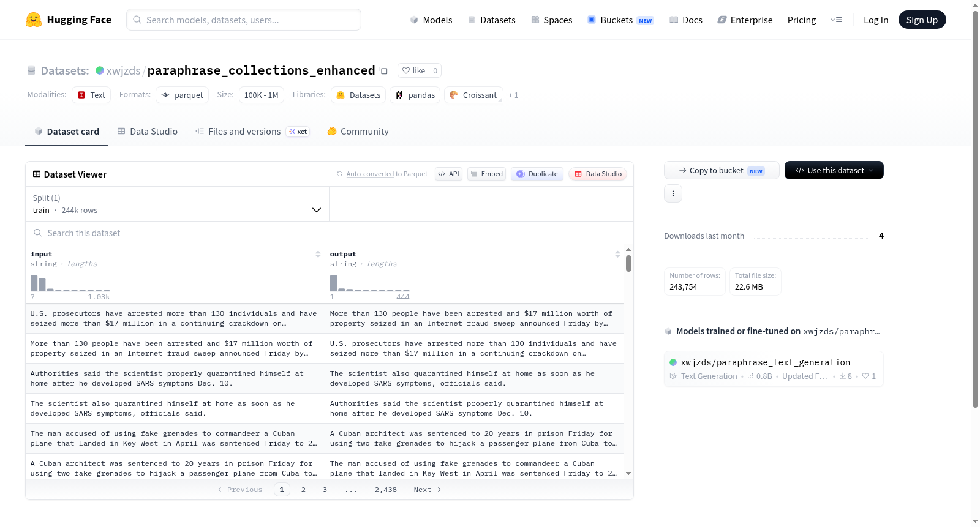Click the Previous page button

coord(240,490)
